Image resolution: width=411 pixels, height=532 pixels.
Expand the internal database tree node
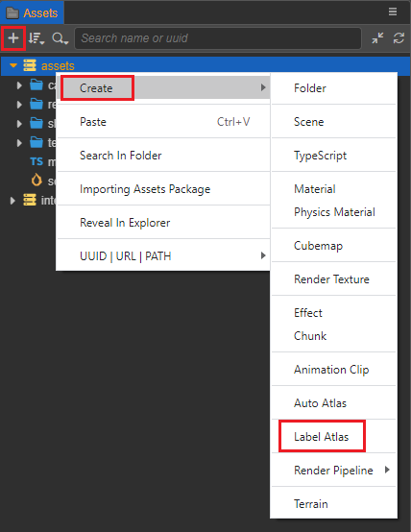pyautogui.click(x=12, y=201)
